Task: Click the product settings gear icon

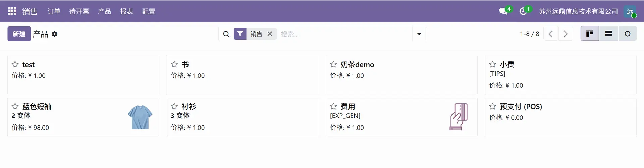Action: click(55, 34)
